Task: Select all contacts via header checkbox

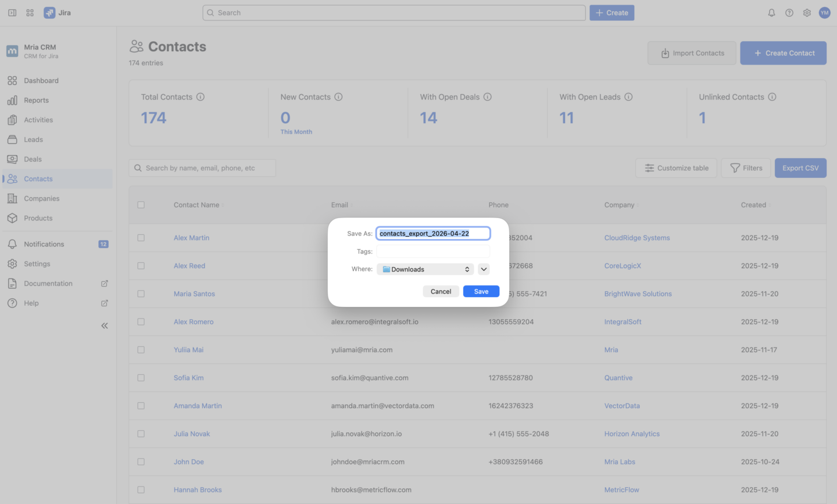Action: (x=141, y=205)
